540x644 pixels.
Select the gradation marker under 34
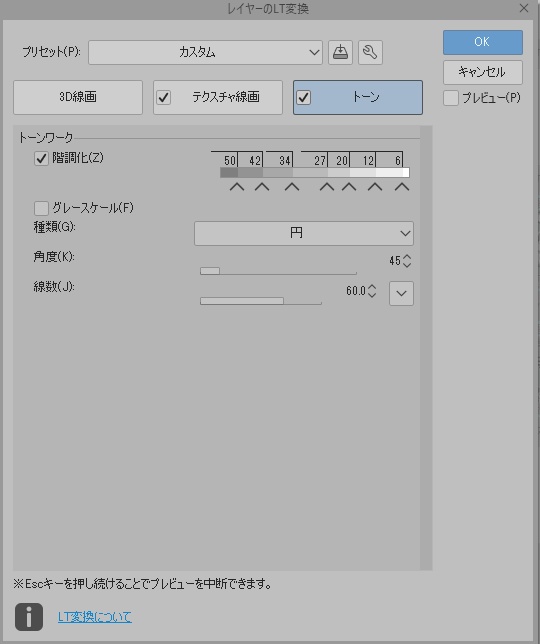pyautogui.click(x=292, y=187)
